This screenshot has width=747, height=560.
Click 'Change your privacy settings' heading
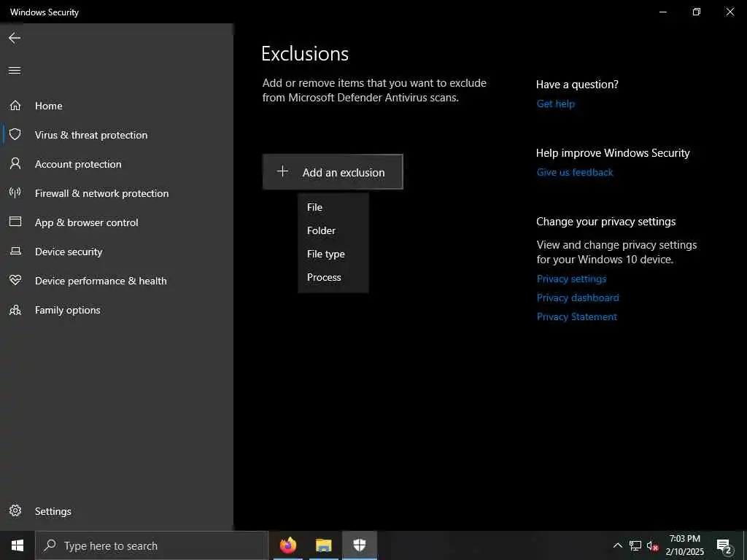click(606, 222)
